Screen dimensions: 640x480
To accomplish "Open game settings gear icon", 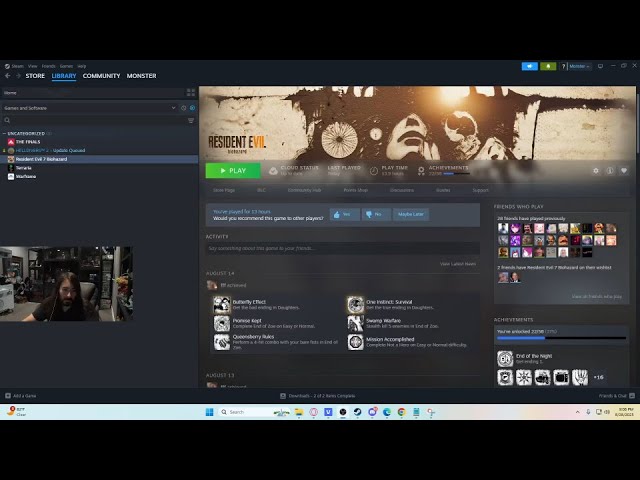I will tap(596, 171).
